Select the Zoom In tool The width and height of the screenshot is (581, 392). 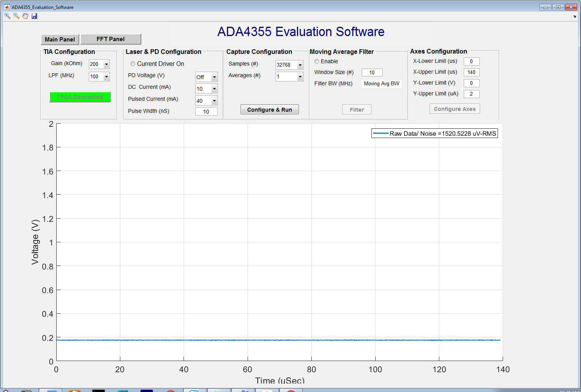coord(7,16)
